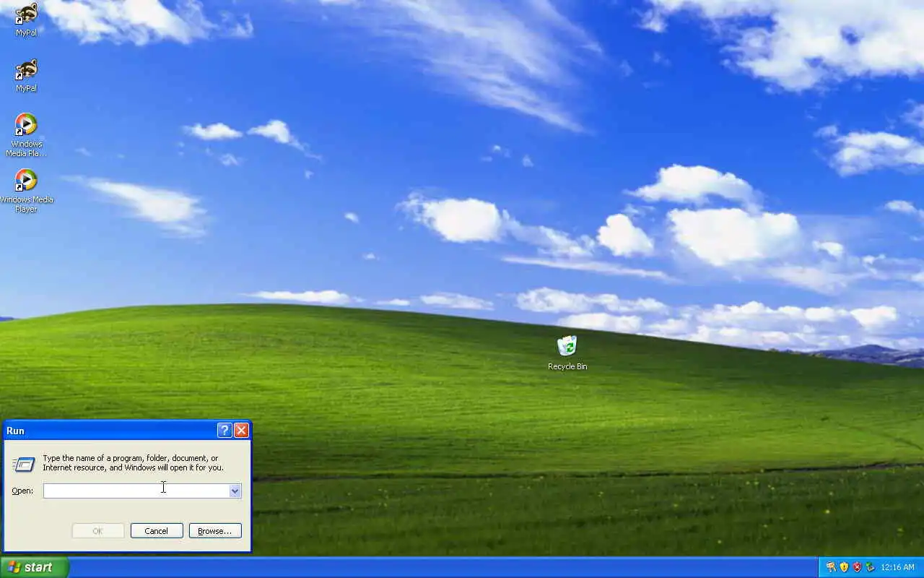Click the Cancel button in Run dialog

(x=157, y=531)
